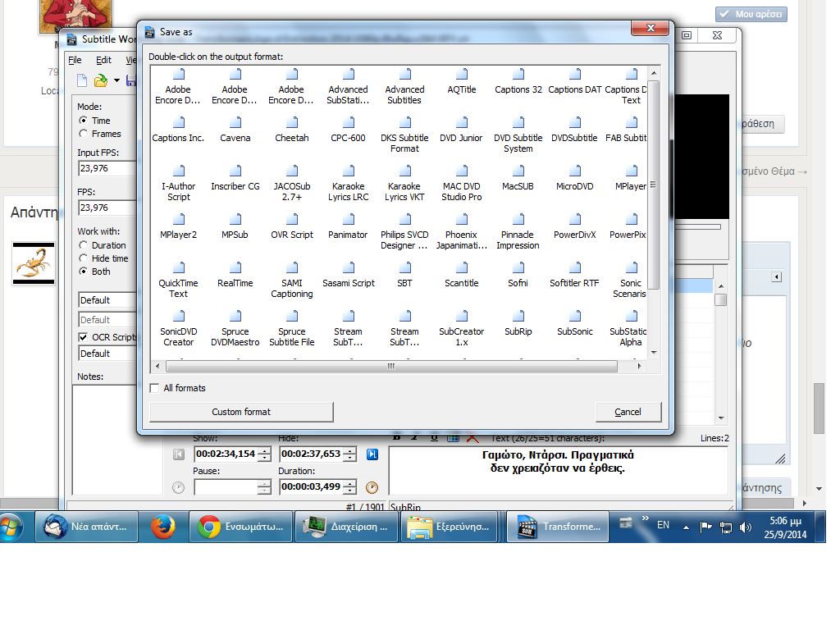Switch to the Chrome taskbar window
The image size is (840, 630).
pos(240,527)
